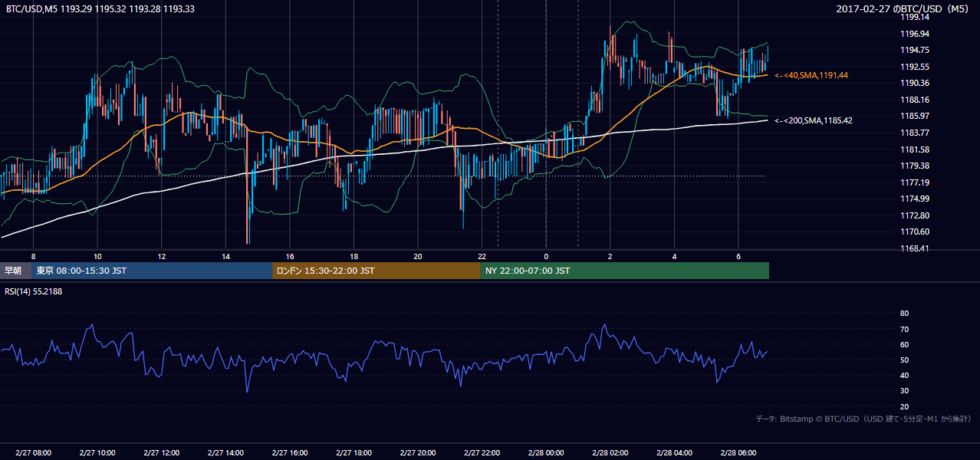Click price axis value 1185.97
This screenshot has height=460, width=980.
[x=914, y=116]
